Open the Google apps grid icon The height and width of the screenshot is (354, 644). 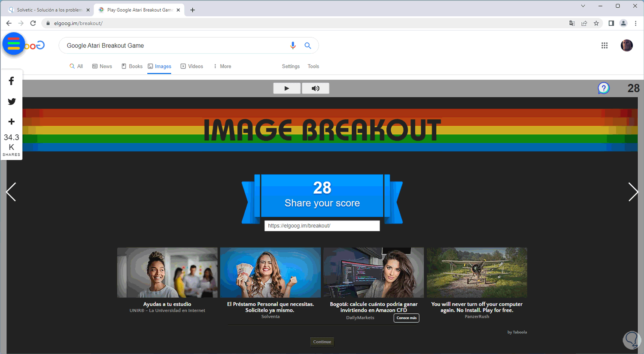point(605,45)
